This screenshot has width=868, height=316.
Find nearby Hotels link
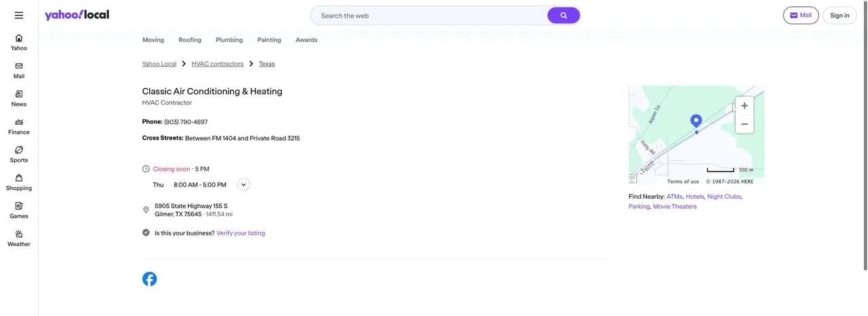pos(695,197)
